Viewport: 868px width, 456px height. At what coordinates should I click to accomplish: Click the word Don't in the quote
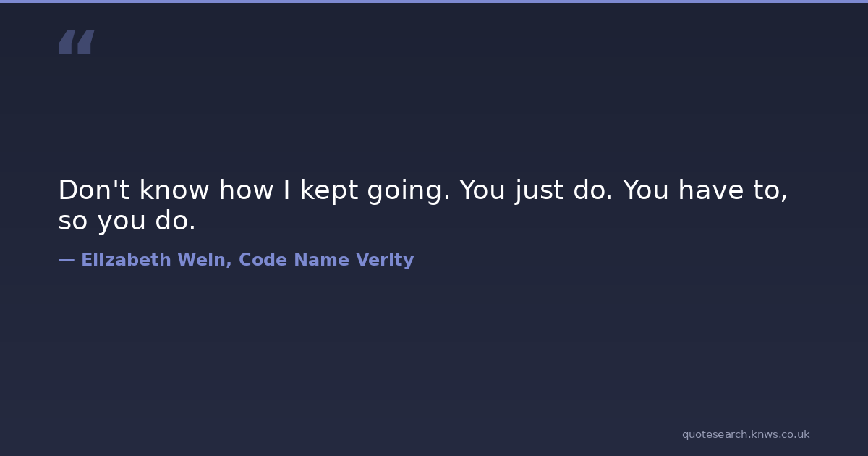click(x=94, y=190)
